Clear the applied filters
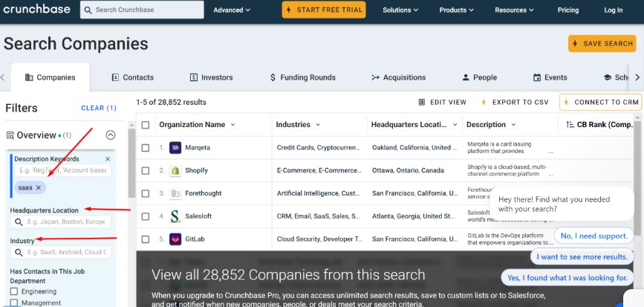Image resolution: width=644 pixels, height=307 pixels. [99, 108]
